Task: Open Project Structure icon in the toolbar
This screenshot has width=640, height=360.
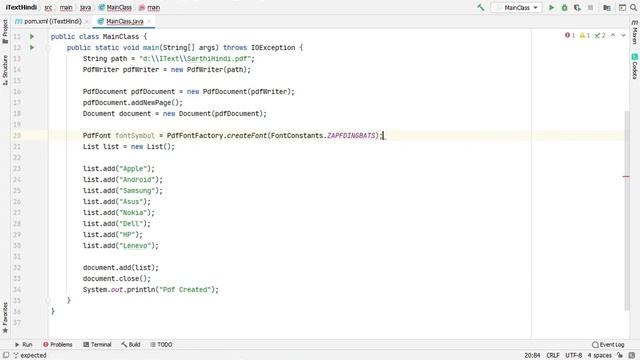Action: click(607, 7)
